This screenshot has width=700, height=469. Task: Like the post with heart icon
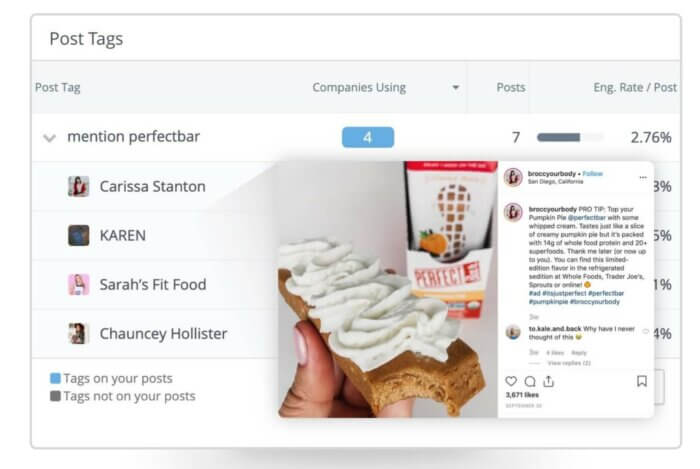click(x=511, y=381)
